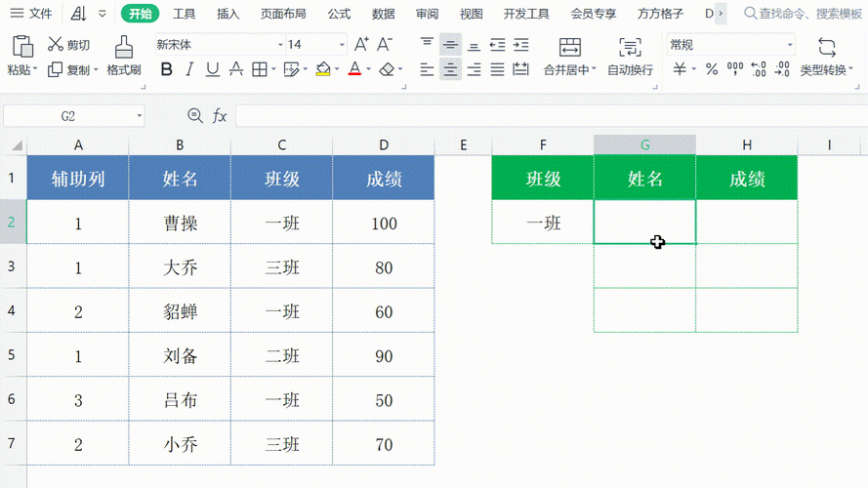Decrease decimal places icon
The height and width of the screenshot is (488, 868).
[x=782, y=69]
